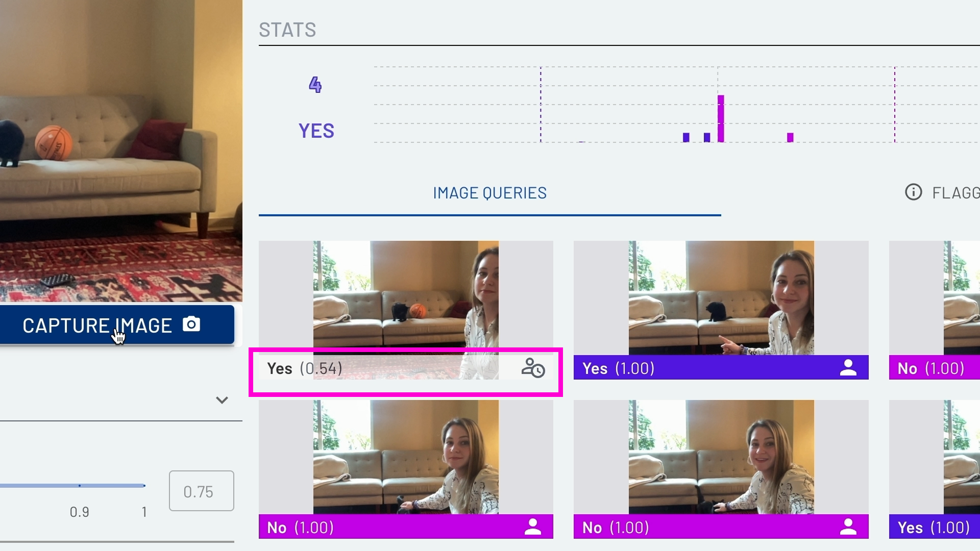Click the confidence slider near 0.9
Image resolution: width=980 pixels, height=551 pixels.
point(80,486)
